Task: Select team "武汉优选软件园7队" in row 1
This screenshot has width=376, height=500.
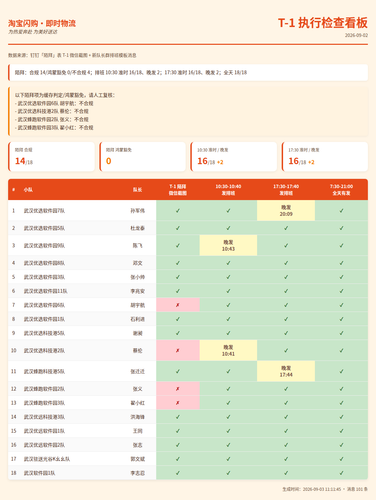Action: point(44,211)
